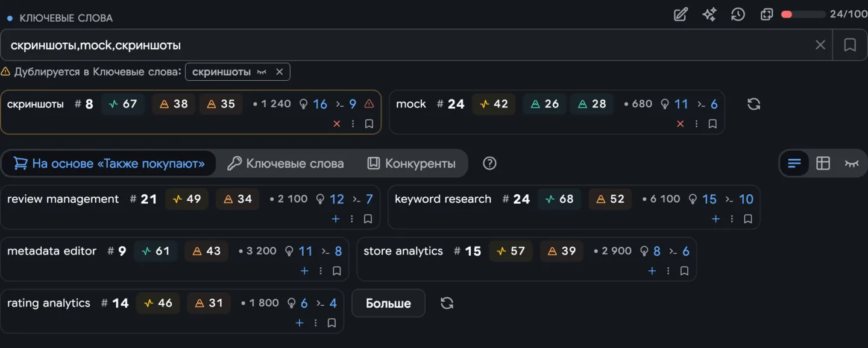The height and width of the screenshot is (348, 868).
Task: Refresh suggestions icon beside Больше
Action: pos(447,303)
